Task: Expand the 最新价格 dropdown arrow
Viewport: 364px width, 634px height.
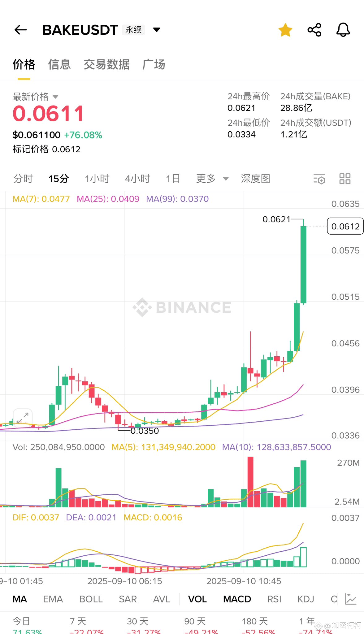Action: [55, 97]
